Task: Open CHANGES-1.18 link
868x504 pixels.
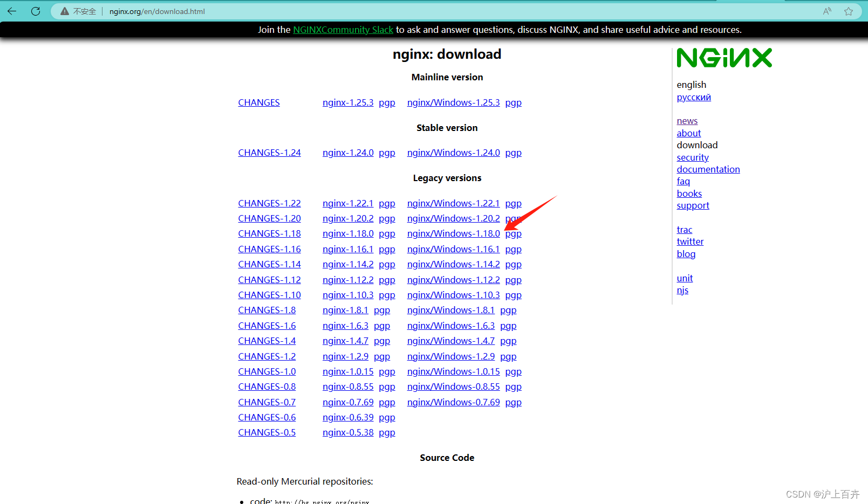Action: click(269, 233)
